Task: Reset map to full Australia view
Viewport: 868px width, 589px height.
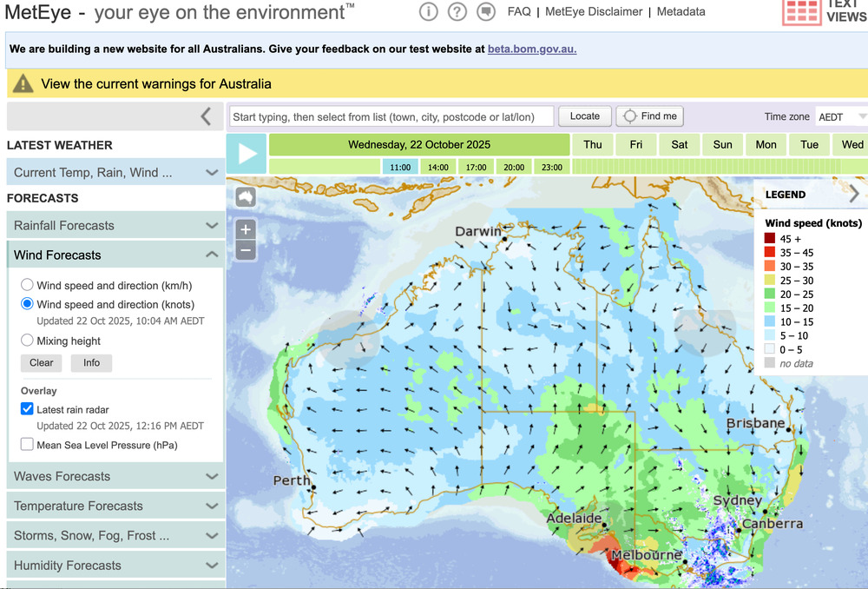Action: (x=246, y=197)
